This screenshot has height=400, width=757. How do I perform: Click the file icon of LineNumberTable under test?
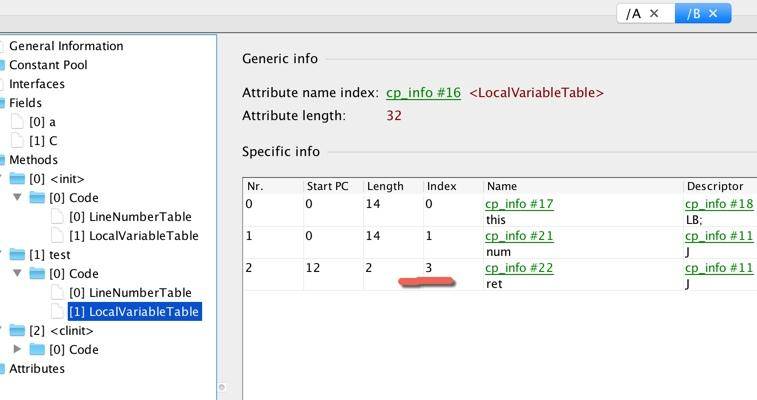coord(58,293)
